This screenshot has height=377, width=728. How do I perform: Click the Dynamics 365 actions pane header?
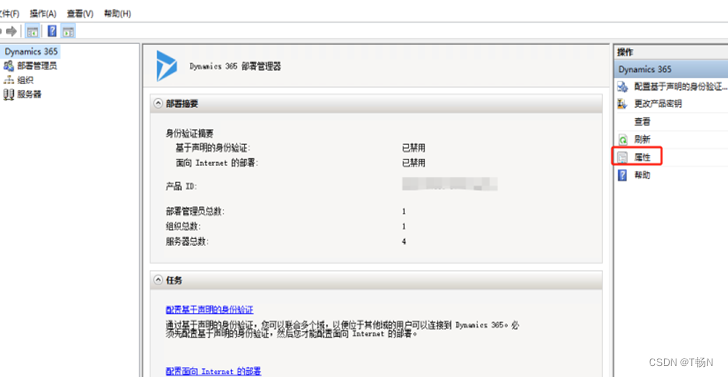(670, 69)
